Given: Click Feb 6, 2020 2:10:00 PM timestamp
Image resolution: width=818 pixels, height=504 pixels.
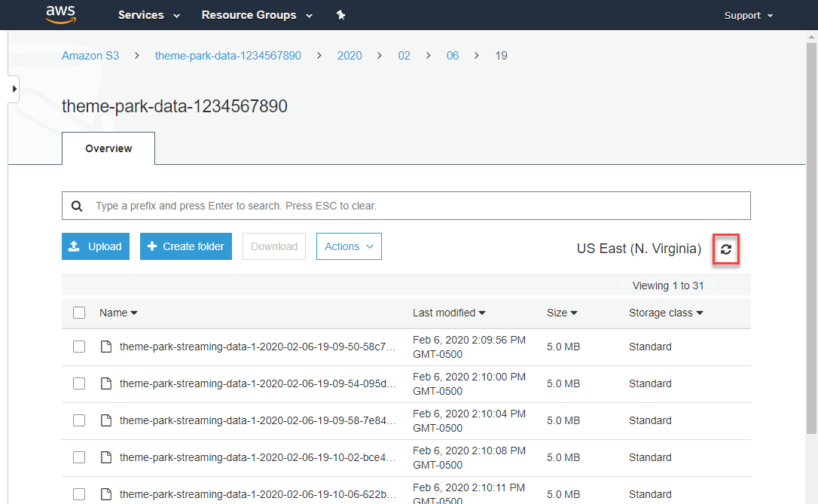Looking at the screenshot, I should click(469, 384).
